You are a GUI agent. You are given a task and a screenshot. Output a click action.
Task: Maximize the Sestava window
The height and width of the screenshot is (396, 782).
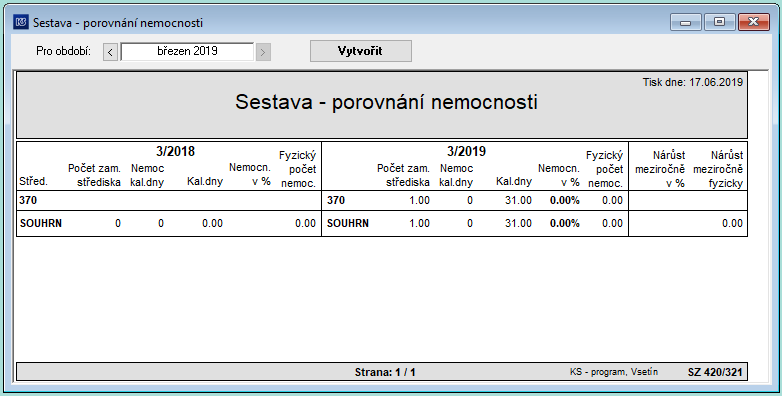click(x=719, y=22)
